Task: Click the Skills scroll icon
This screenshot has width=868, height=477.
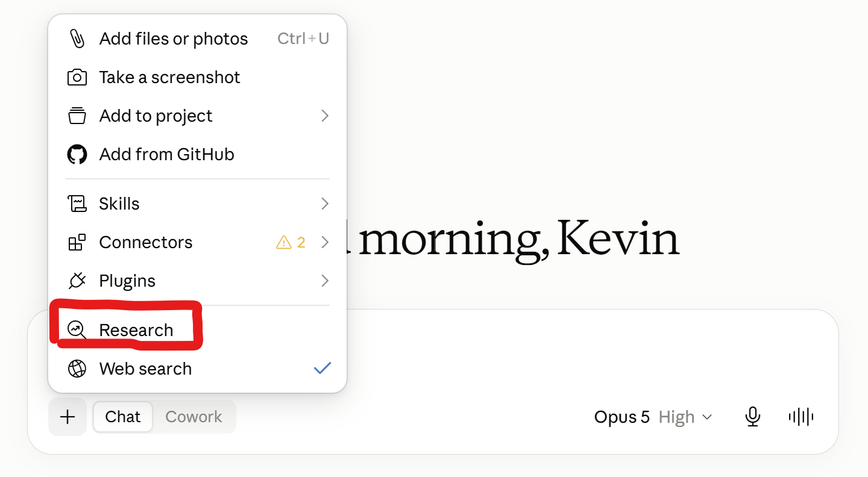Action: click(x=77, y=204)
